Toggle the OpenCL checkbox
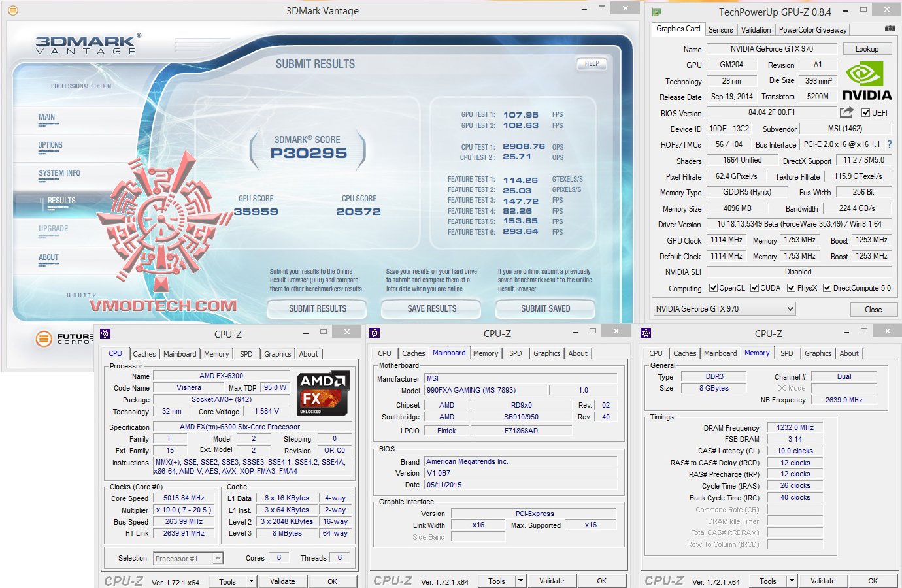The width and height of the screenshot is (902, 588). click(x=712, y=288)
